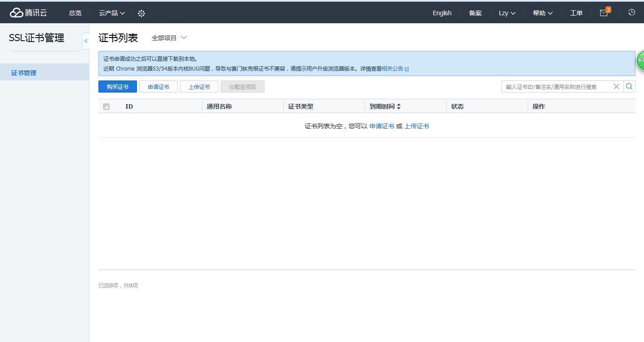
Task: Click the disabled 分配至项目 button
Action: (243, 87)
